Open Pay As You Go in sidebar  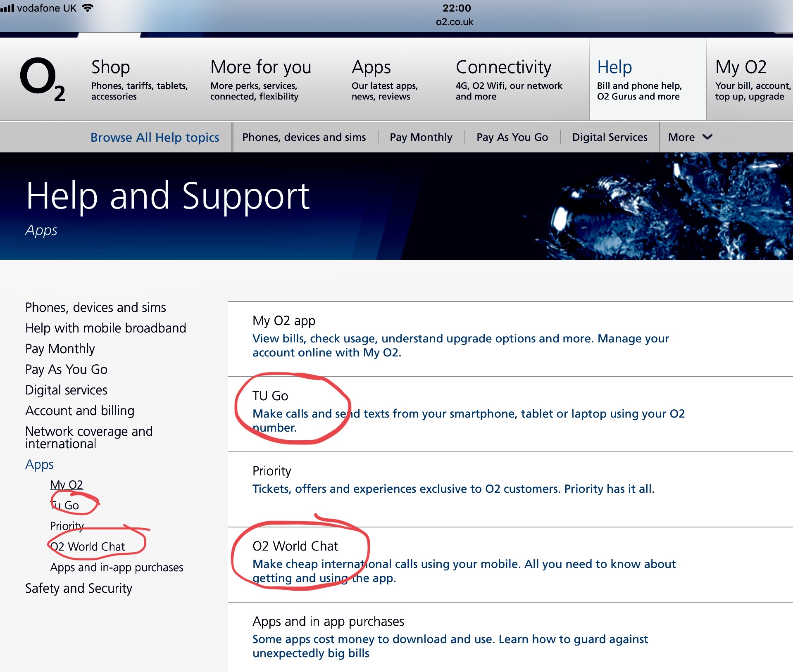[x=66, y=369]
